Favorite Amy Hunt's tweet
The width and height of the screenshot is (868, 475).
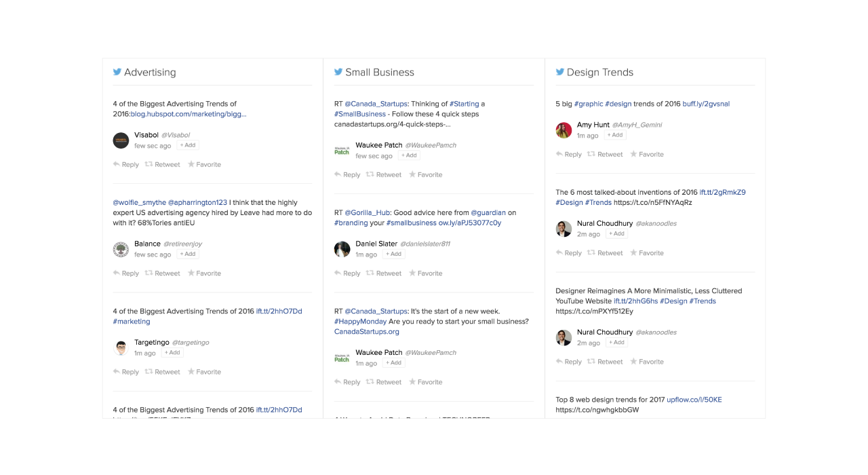click(647, 154)
